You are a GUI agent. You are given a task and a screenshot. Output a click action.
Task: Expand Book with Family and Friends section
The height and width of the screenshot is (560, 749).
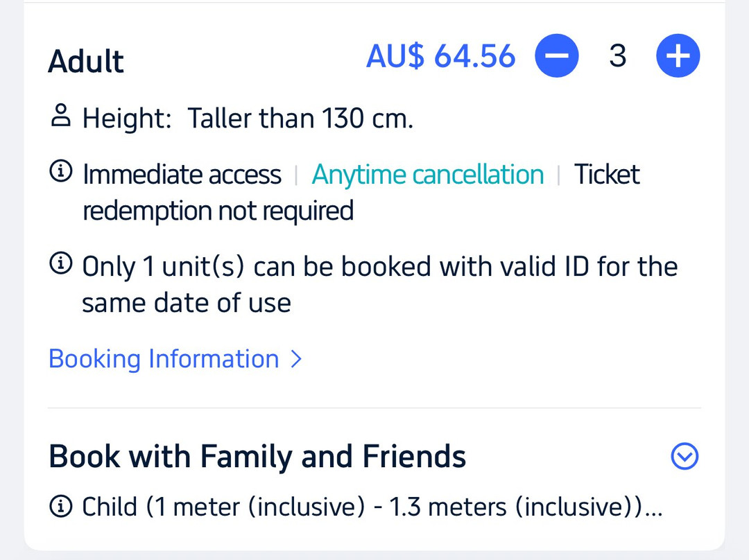(685, 456)
